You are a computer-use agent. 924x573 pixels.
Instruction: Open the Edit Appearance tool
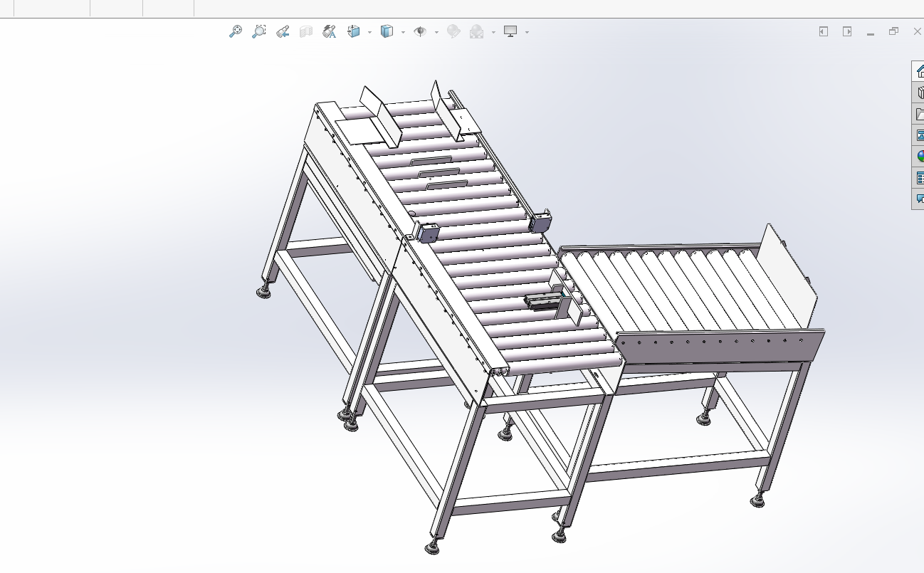coord(453,31)
